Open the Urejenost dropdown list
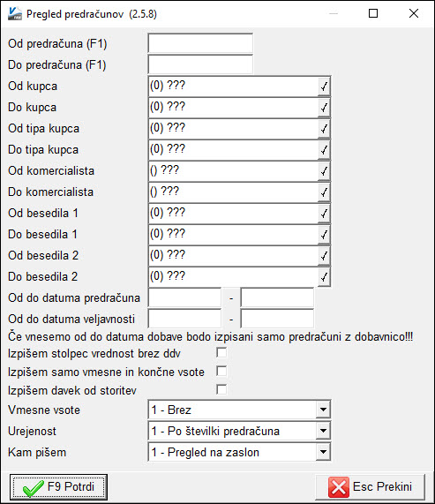Screen dimensions: 435x504 323,431
